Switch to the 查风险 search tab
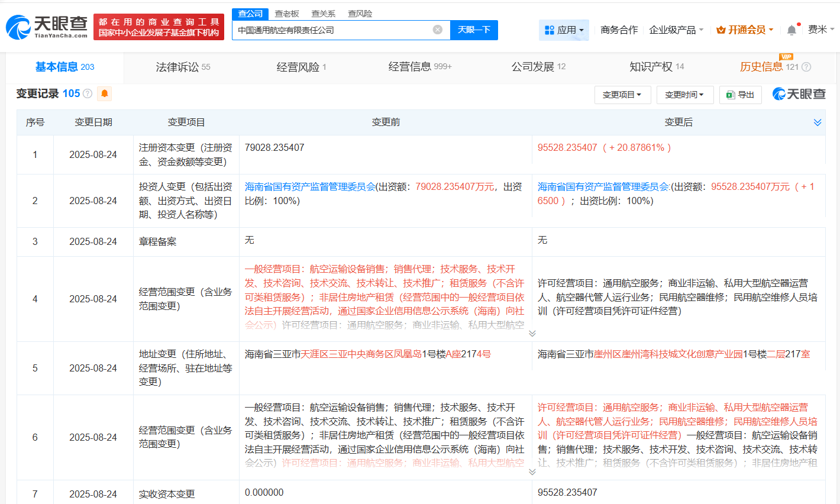 click(x=360, y=14)
